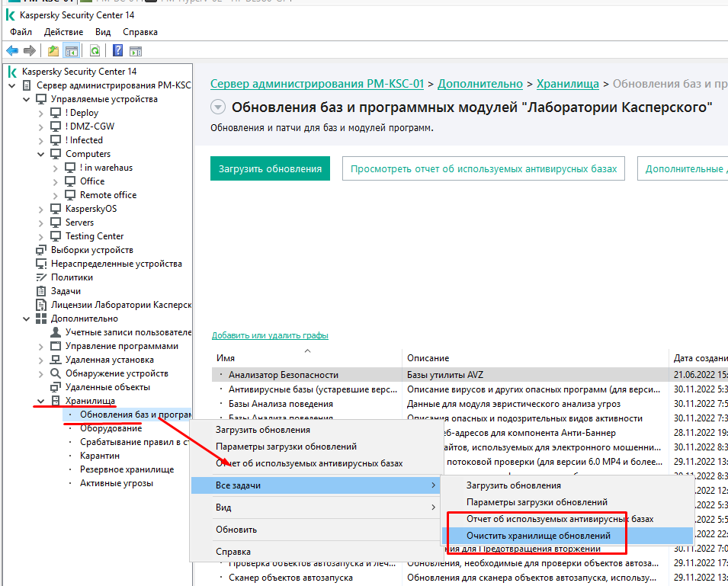Click the Back arrow toolbar icon
This screenshot has height=586, width=728.
point(12,50)
